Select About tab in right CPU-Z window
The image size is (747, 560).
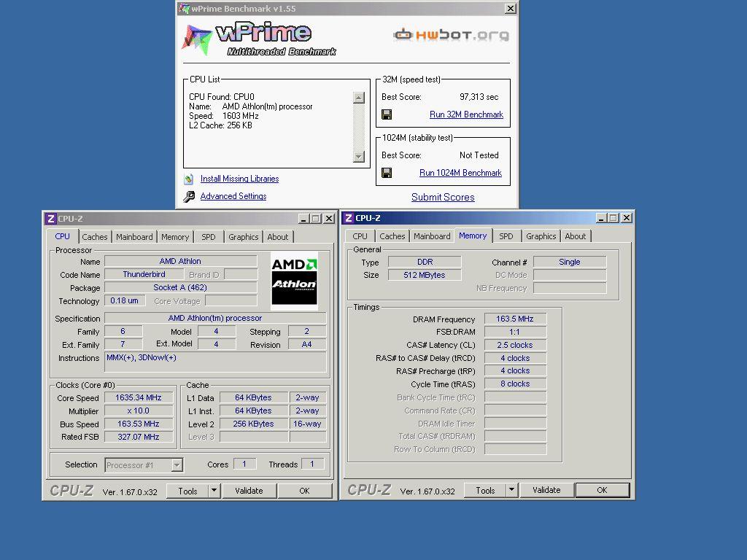(x=576, y=236)
